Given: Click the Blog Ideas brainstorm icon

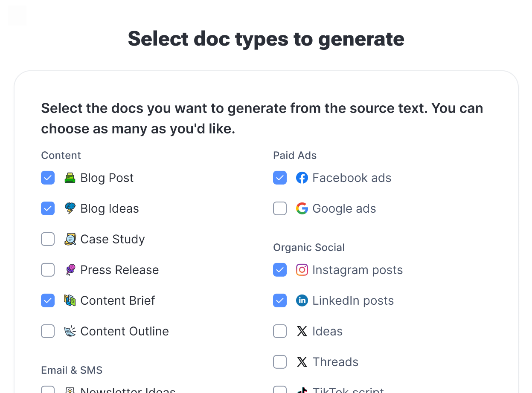Looking at the screenshot, I should (70, 208).
